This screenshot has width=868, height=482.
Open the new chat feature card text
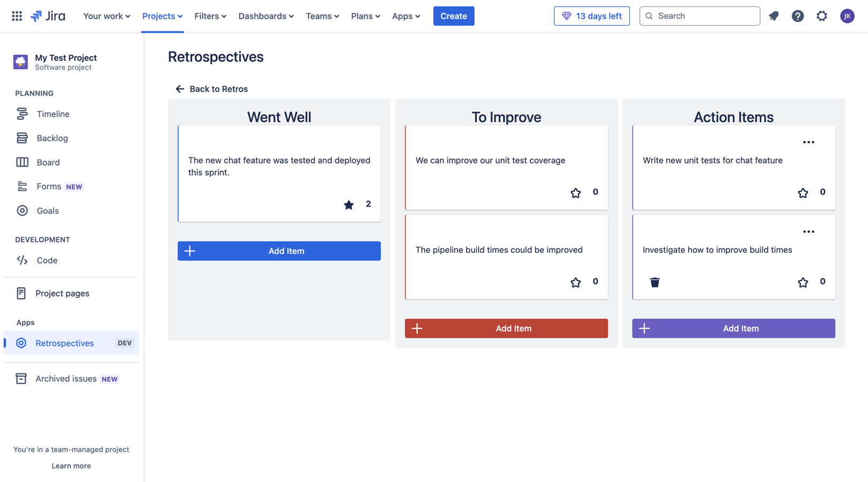click(279, 167)
